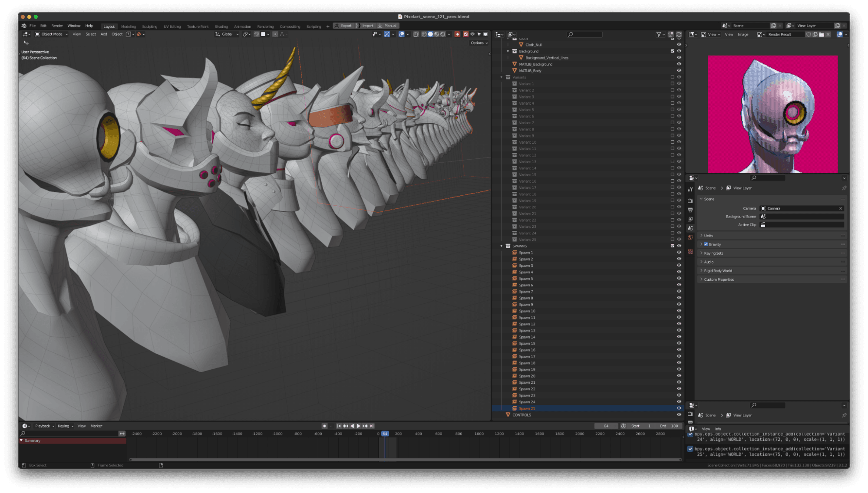Unlink Render Result image with X

828,34
